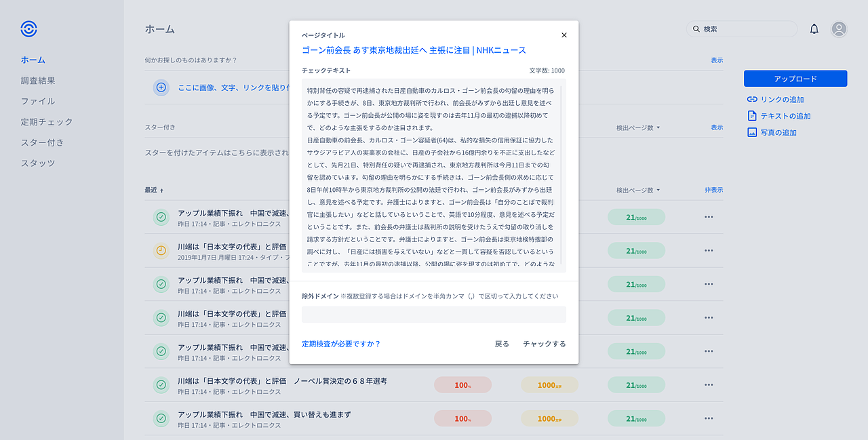The width and height of the screenshot is (868, 440).
Task: Go to ホーム in the sidebar
Action: 33,60
